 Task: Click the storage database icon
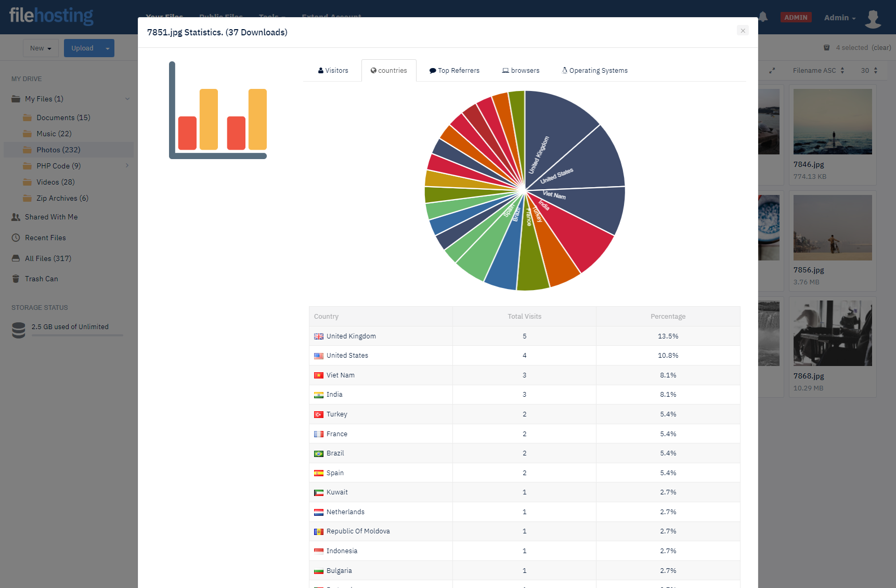[19, 330]
